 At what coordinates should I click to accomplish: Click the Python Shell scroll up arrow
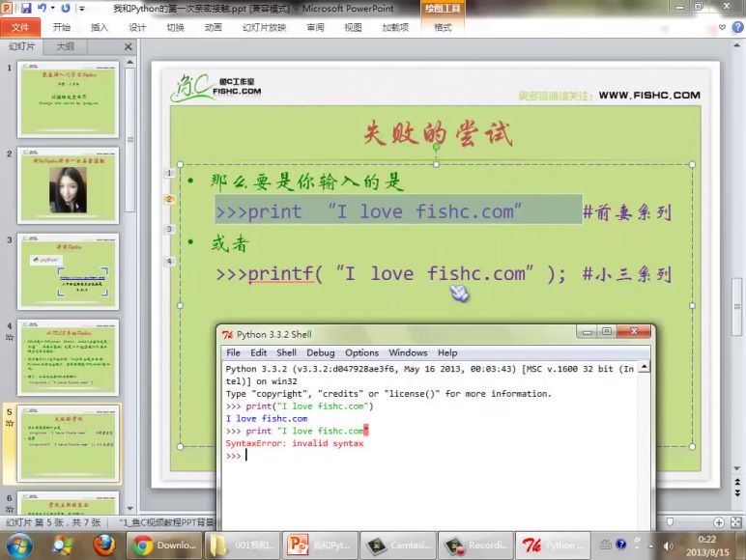(644, 367)
